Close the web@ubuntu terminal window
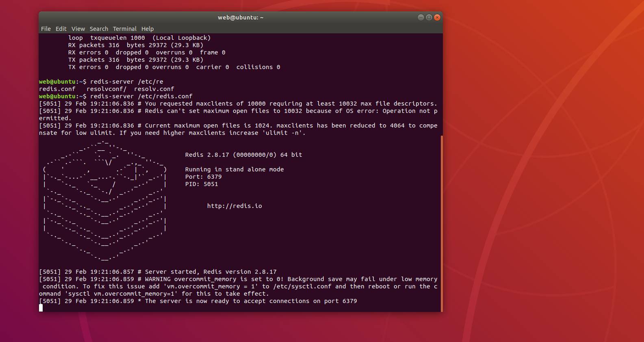 pos(437,17)
